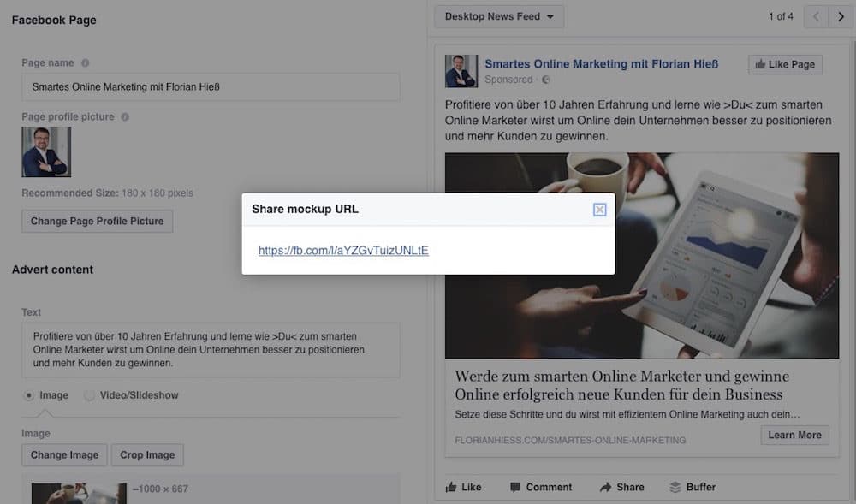Viewport: 856px width, 504px height.
Task: Click the advertiser avatar in ad preview
Action: (x=461, y=71)
